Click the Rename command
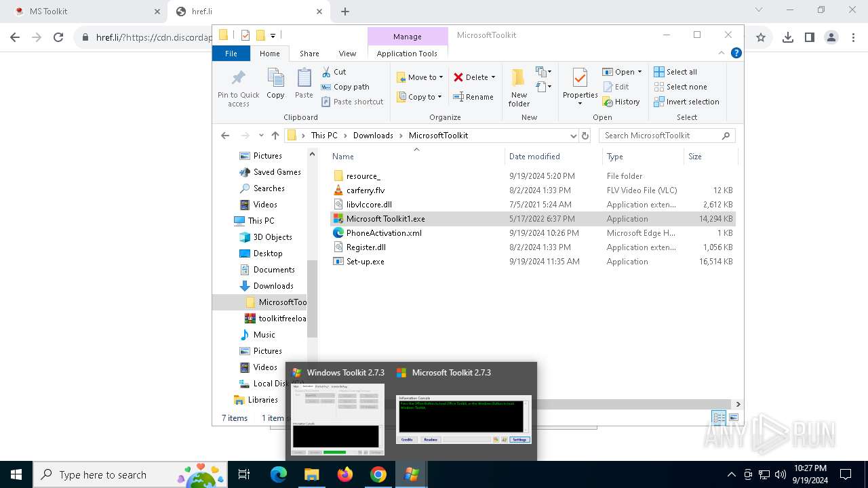The height and width of the screenshot is (488, 868). coord(473,97)
